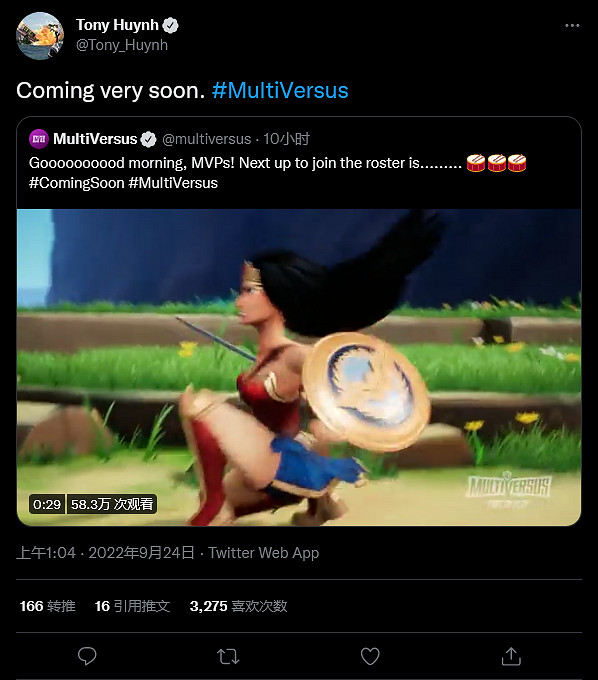The image size is (598, 680).
Task: Click the @multiversus handle in quoted tweet
Action: [206, 139]
